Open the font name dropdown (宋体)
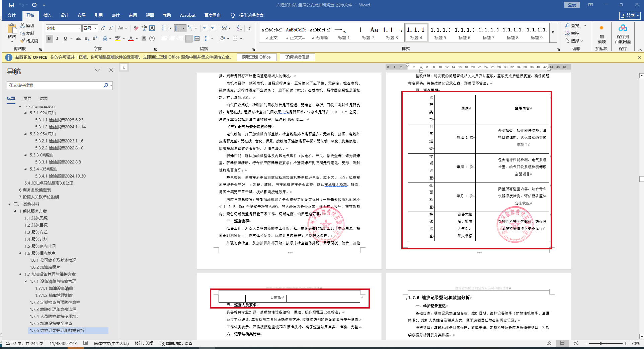 [79, 28]
